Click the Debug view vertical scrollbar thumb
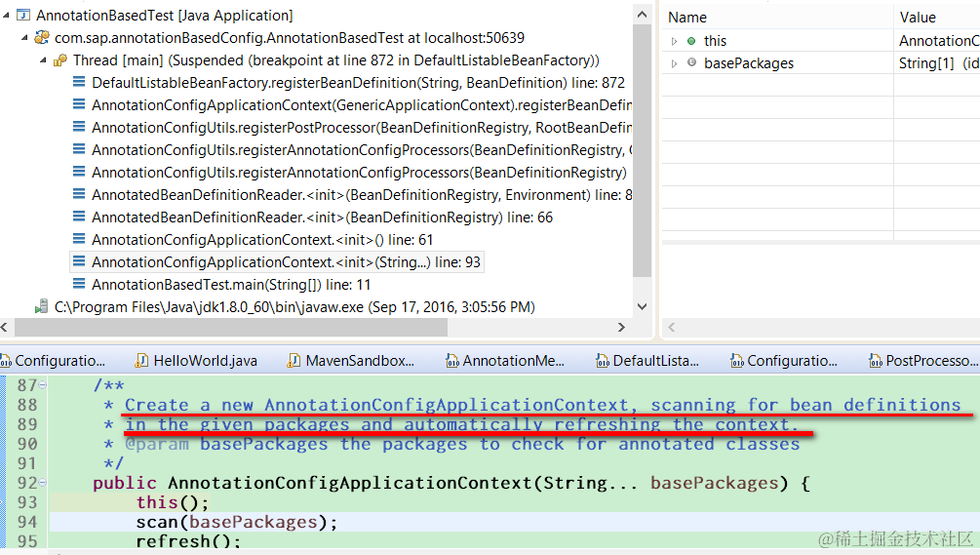The image size is (980, 555). pos(642,150)
